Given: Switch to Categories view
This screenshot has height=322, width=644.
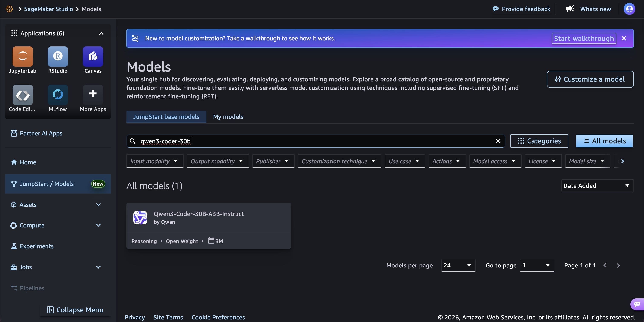Looking at the screenshot, I should 539,141.
